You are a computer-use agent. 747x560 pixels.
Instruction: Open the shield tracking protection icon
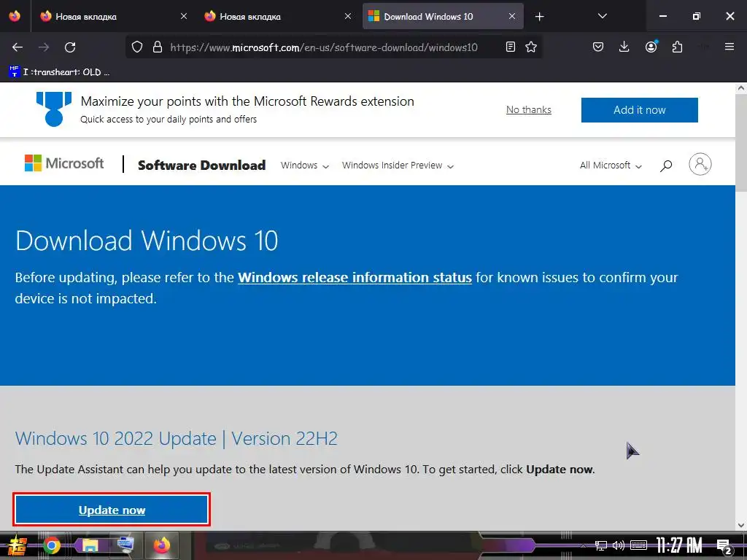pyautogui.click(x=137, y=47)
